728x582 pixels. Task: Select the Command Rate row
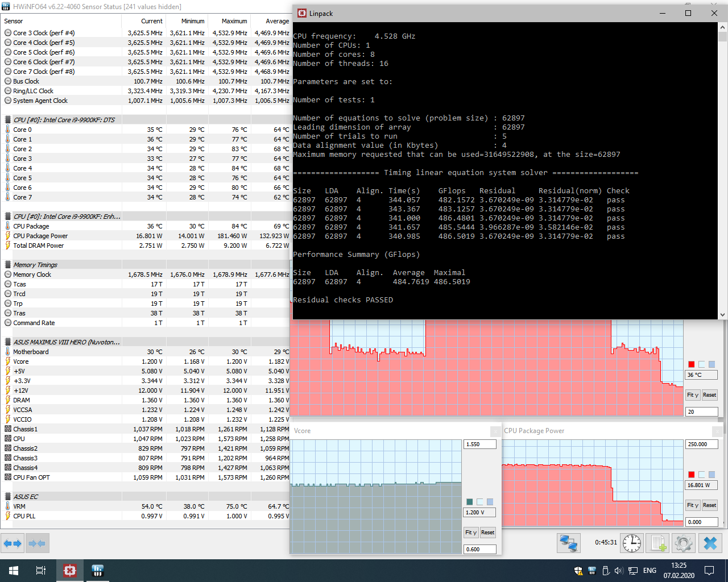coord(146,323)
